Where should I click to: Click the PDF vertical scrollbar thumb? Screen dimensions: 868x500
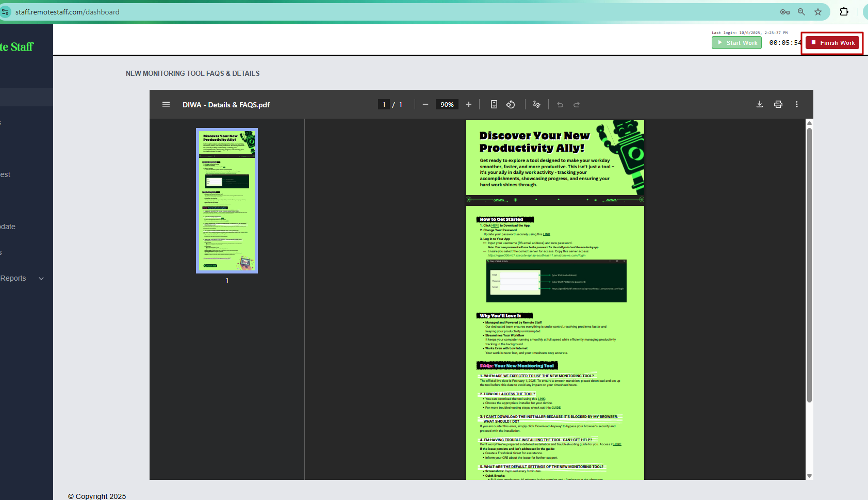click(809, 265)
